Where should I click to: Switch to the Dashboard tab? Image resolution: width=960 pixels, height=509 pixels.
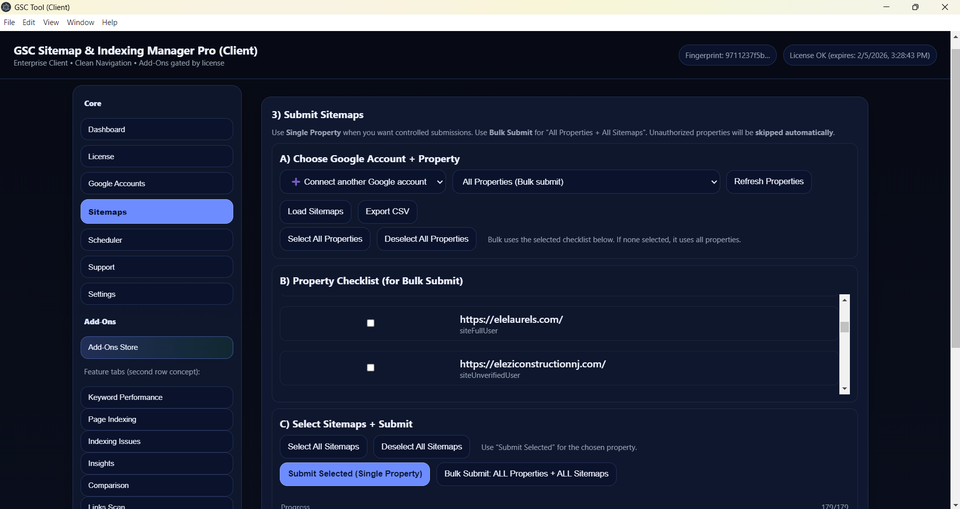[157, 130]
